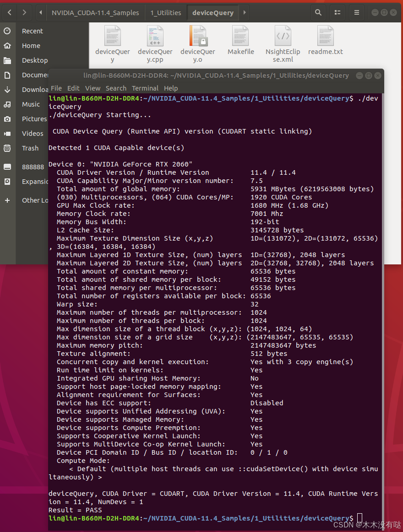
Task: Open Videos folder in sidebar
Action: pos(32,134)
